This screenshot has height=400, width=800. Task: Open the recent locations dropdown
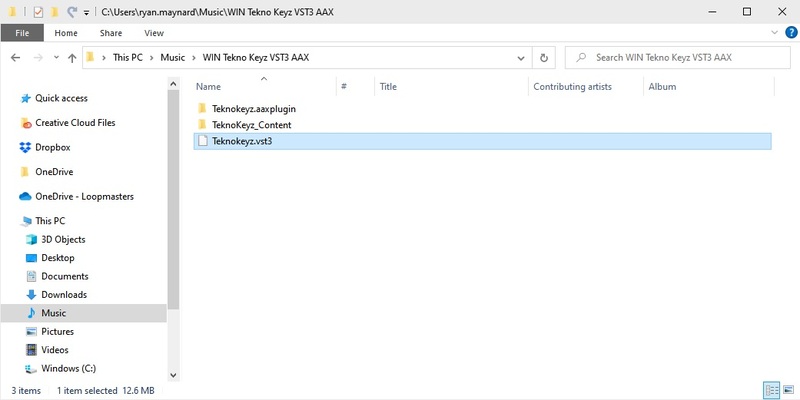tap(56, 58)
